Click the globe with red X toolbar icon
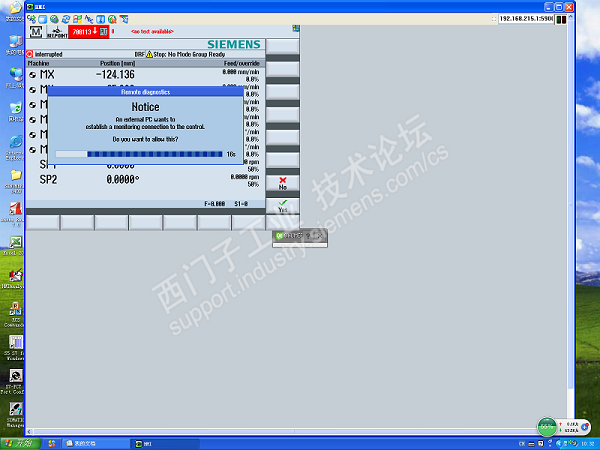The height and width of the screenshot is (450, 600). [112, 19]
